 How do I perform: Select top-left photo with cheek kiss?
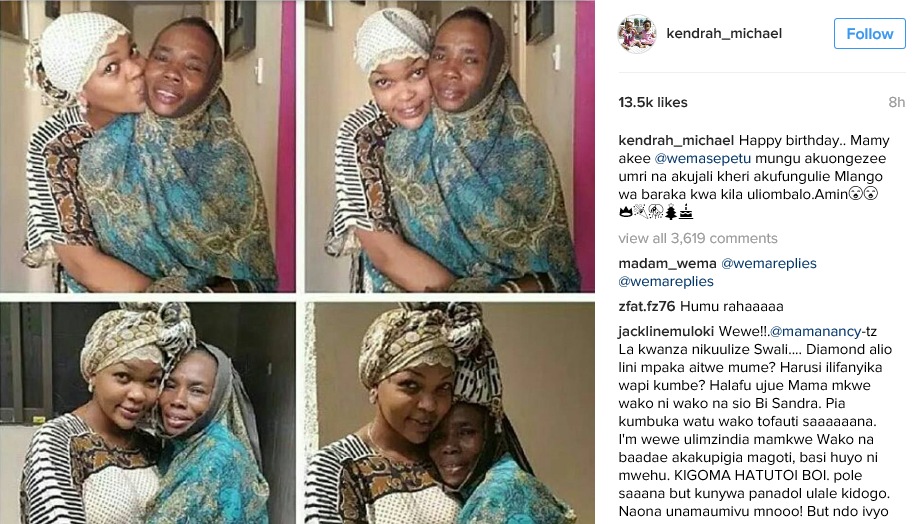(x=148, y=146)
